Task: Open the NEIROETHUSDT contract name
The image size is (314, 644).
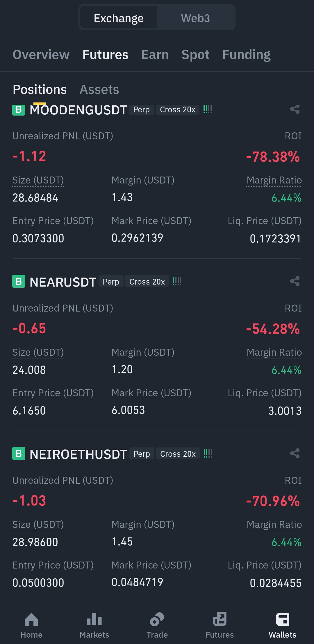Action: tap(78, 454)
